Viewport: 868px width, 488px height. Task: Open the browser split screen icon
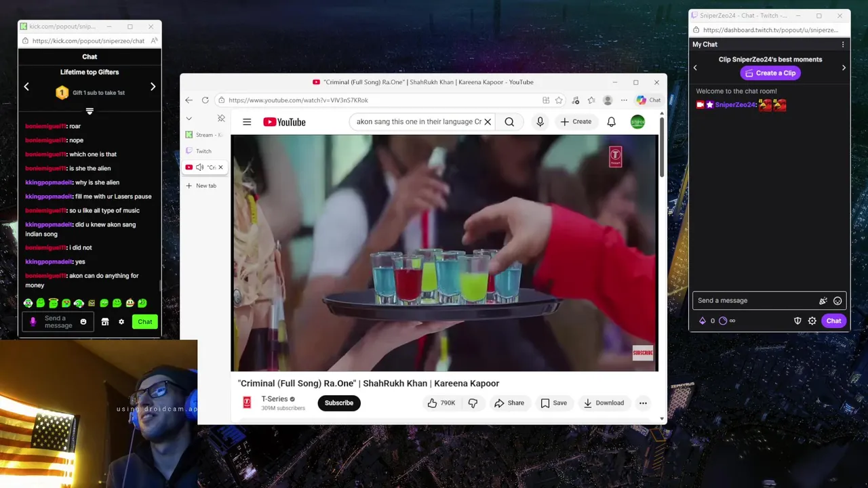(546, 100)
